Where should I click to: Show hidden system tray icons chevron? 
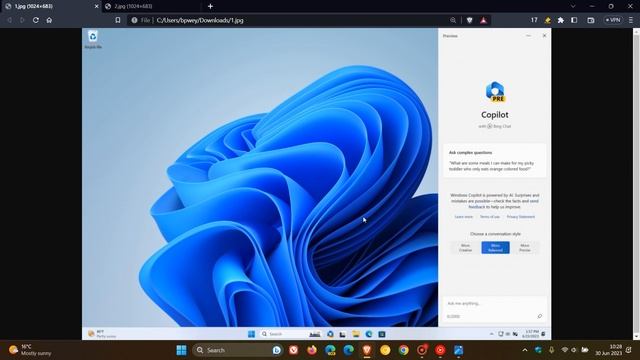pyautogui.click(x=525, y=350)
